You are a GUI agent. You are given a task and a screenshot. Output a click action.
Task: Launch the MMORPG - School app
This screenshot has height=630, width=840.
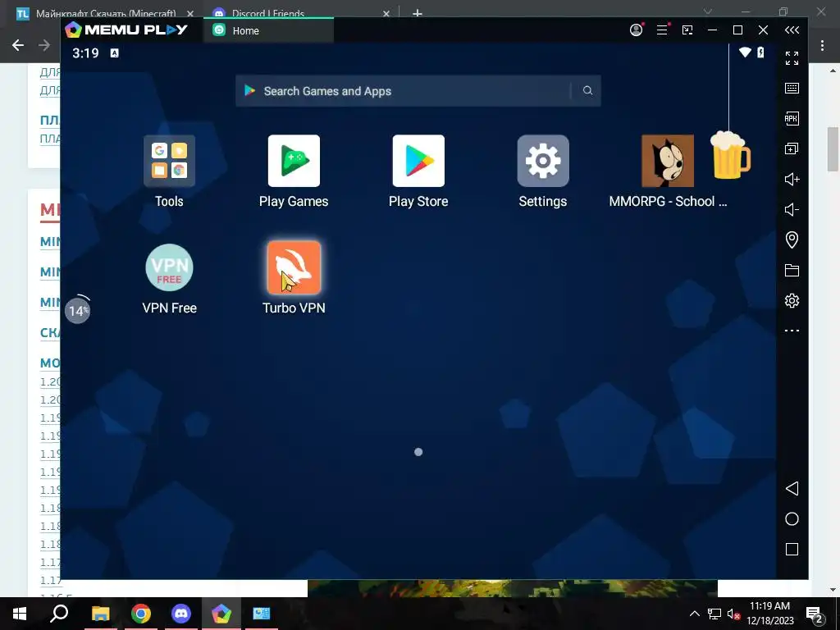pos(668,161)
